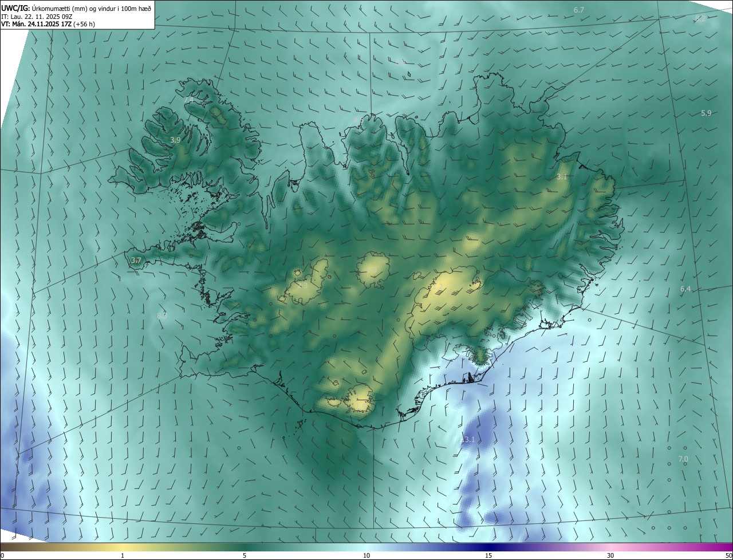Image resolution: width=733 pixels, height=560 pixels.
Task: Click the 6.4 value label east of Iceland
Action: (685, 289)
